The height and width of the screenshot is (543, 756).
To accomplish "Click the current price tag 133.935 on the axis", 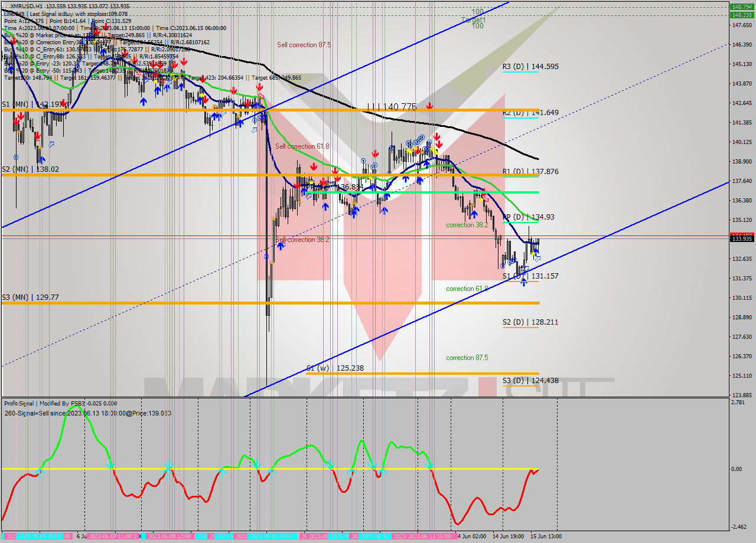I will pos(742,238).
